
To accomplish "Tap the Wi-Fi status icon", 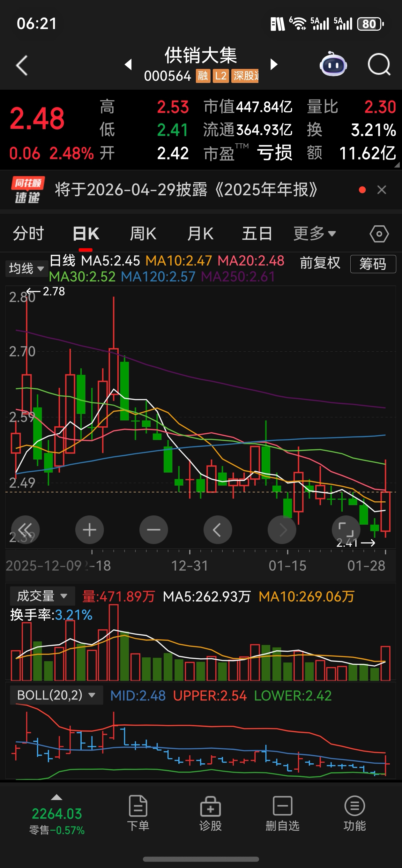I will 298,24.
